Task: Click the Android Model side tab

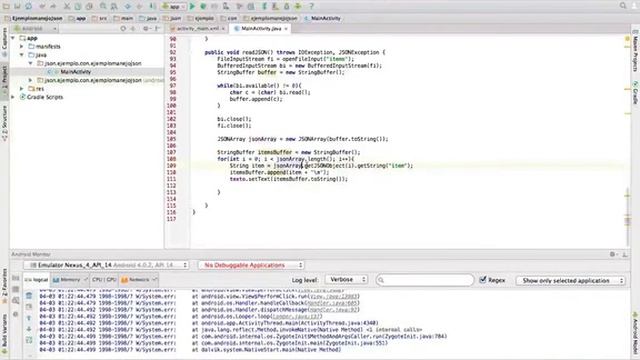Action: coord(636,333)
